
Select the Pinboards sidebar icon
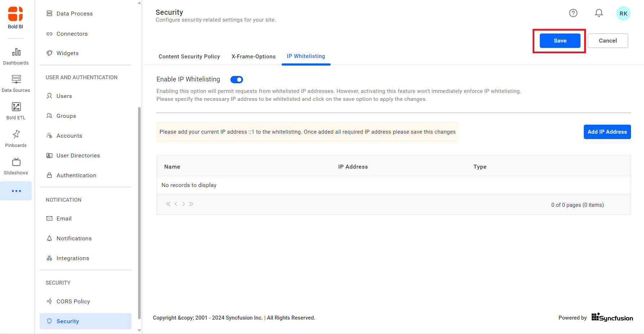click(x=16, y=138)
